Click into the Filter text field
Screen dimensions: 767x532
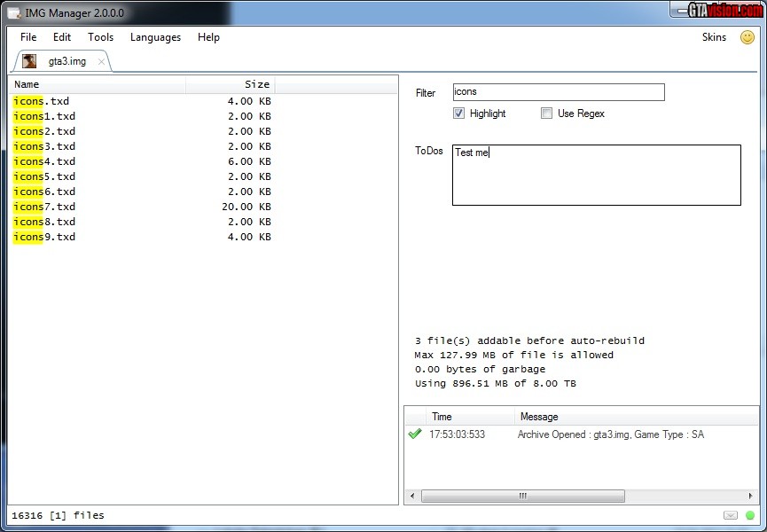pyautogui.click(x=558, y=92)
